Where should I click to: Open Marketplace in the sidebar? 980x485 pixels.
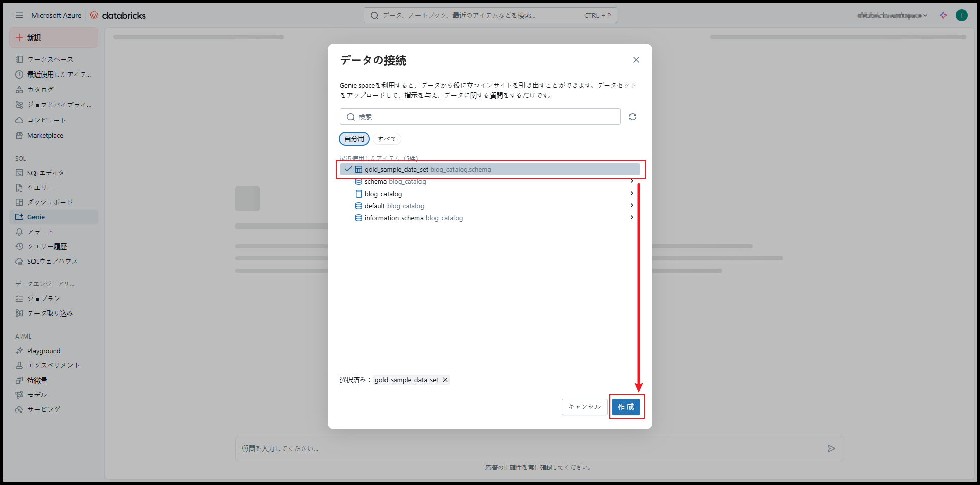click(54, 135)
